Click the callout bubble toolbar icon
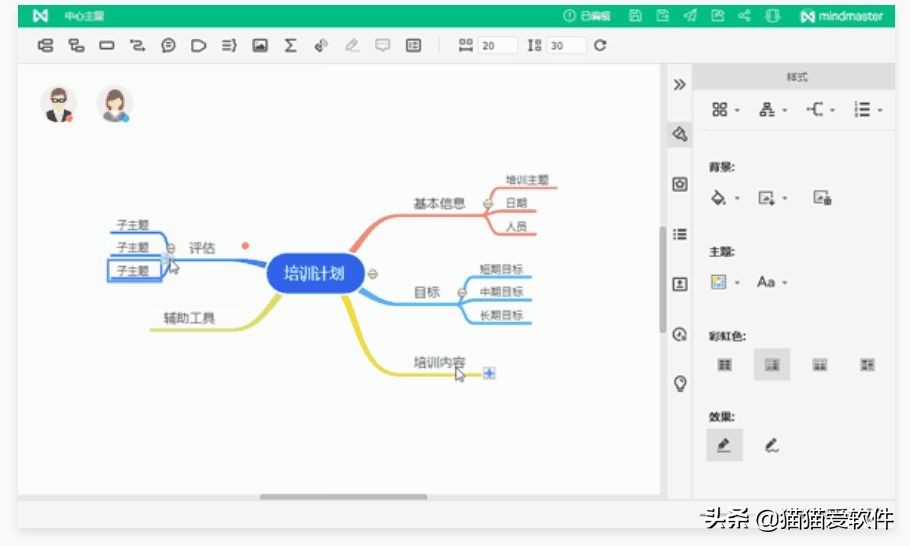This screenshot has width=910, height=546. [382, 45]
